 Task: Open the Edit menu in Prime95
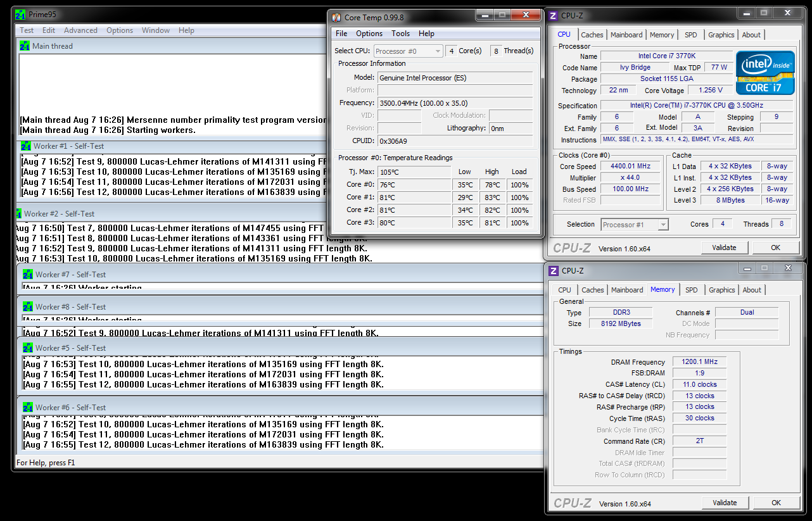[x=49, y=30]
